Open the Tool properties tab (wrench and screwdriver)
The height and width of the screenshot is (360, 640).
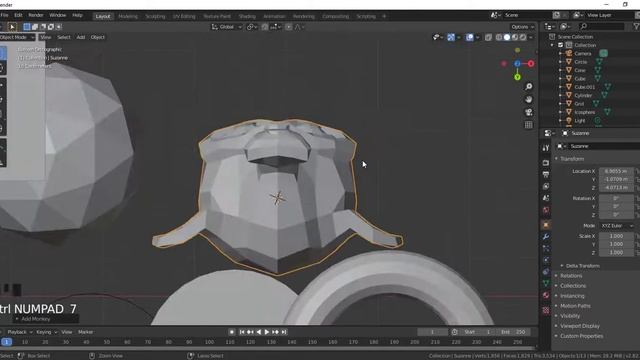(546, 148)
